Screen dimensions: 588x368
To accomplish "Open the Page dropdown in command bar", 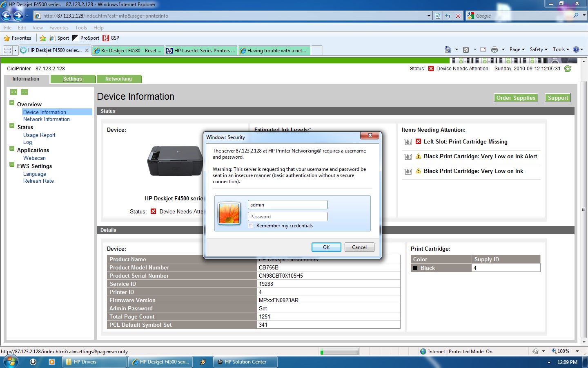I will coord(517,49).
